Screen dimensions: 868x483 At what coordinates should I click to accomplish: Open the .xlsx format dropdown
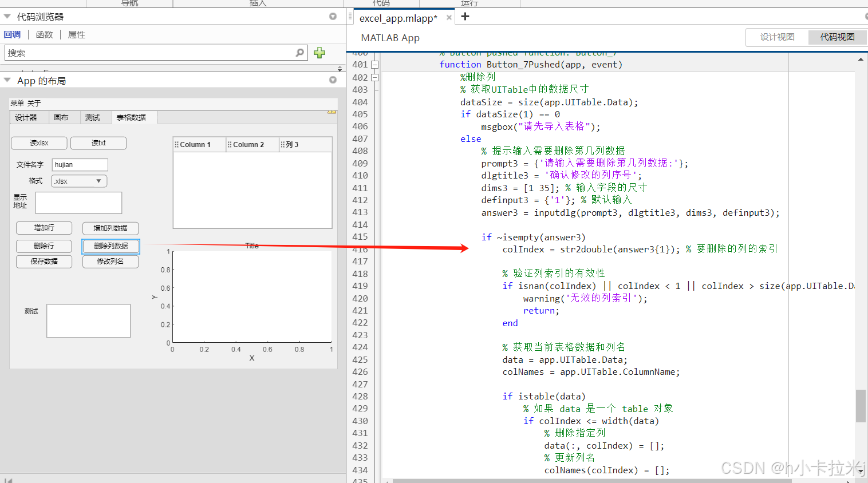(79, 181)
